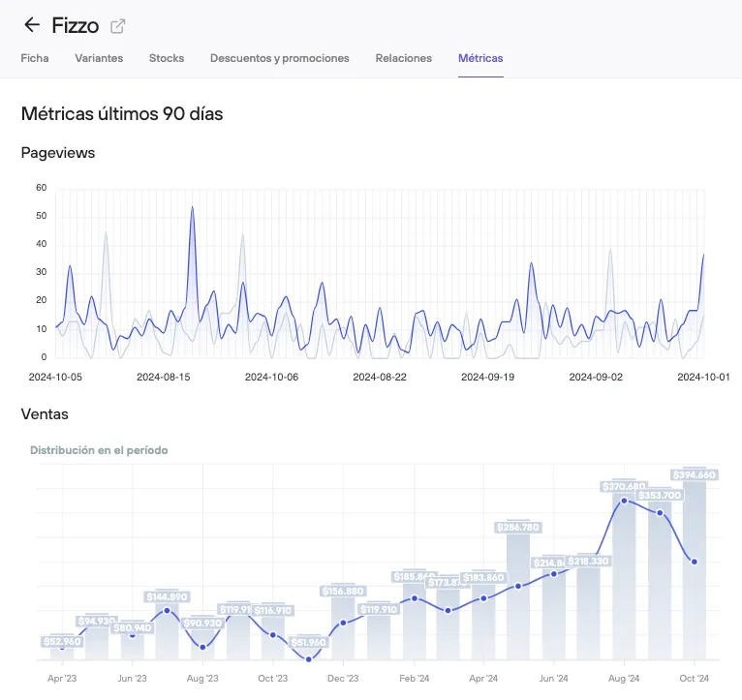Click the $370.680 bar label for Aug '24
Image resolution: width=742 pixels, height=700 pixels.
coord(624,486)
